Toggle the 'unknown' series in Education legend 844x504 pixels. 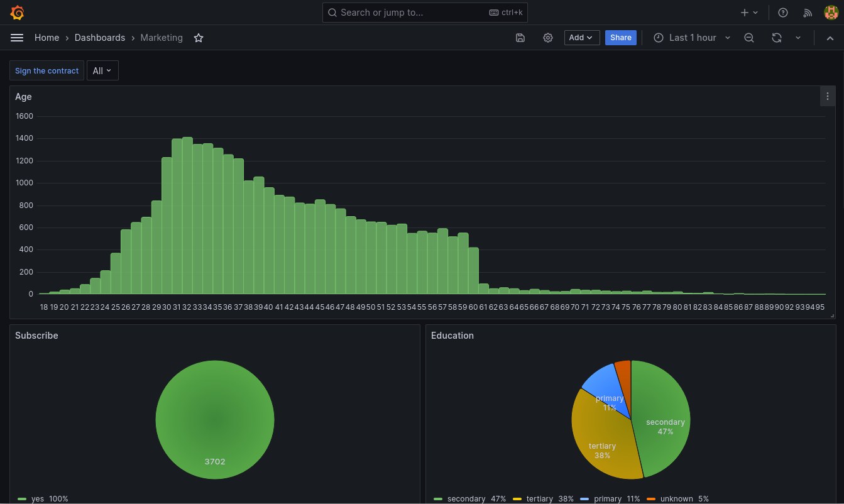tap(677, 498)
